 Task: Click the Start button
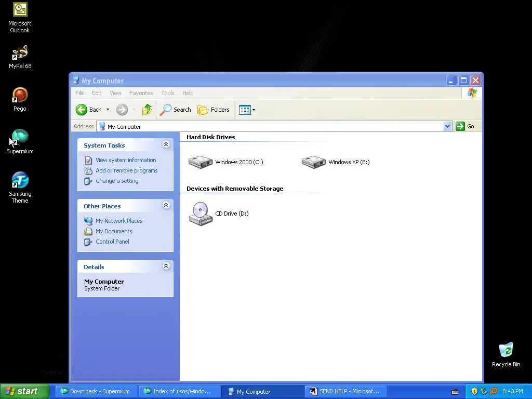pos(24,391)
